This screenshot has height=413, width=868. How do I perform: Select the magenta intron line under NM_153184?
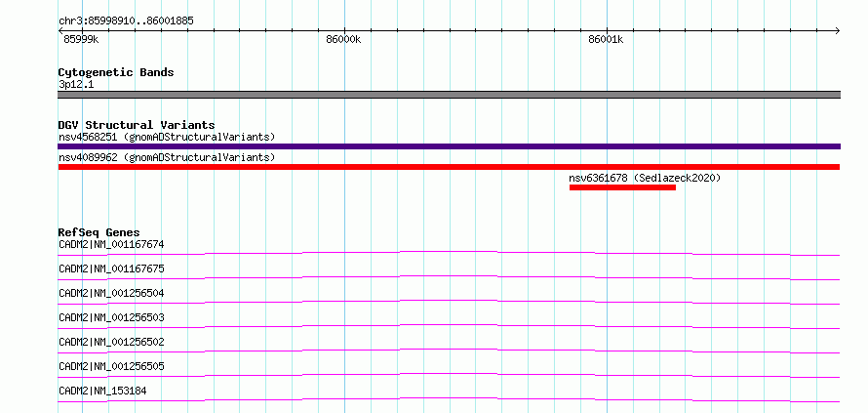(449, 398)
